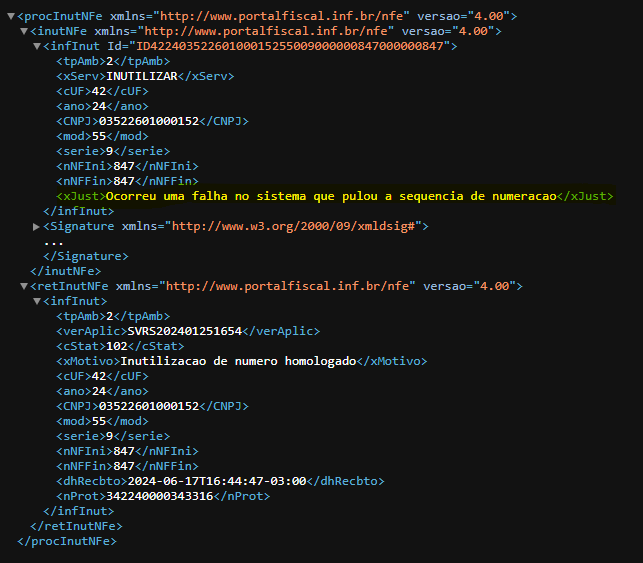Collapse the infInut Id node arrow
This screenshot has height=563, width=643.
pos(37,46)
